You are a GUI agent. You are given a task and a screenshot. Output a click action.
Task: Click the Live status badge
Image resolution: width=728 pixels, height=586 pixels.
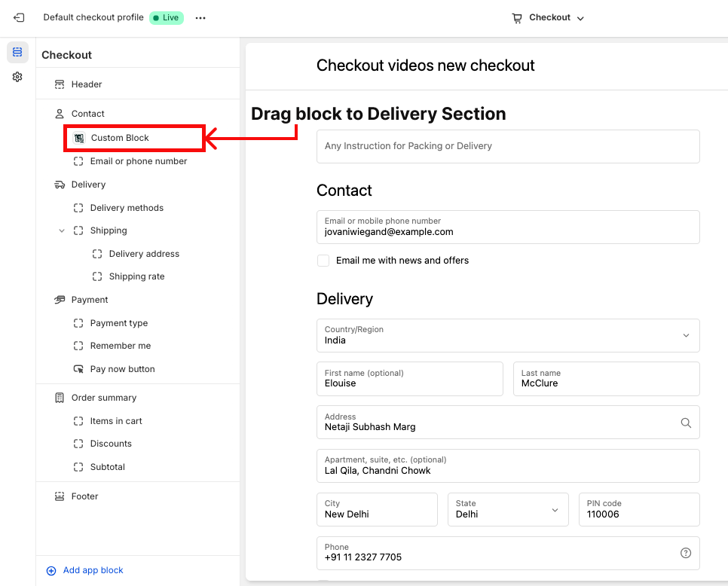point(166,17)
